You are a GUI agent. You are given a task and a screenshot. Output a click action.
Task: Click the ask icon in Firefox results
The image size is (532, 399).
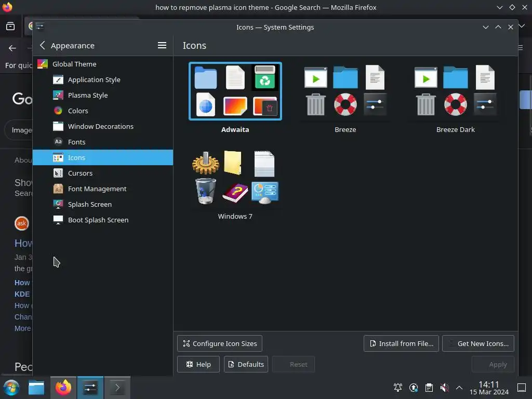(x=22, y=223)
